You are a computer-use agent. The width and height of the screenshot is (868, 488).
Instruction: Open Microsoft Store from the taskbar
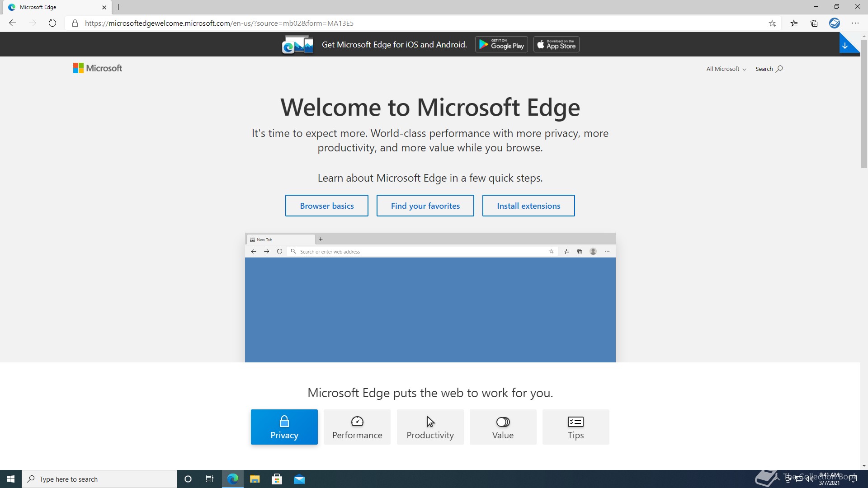(x=277, y=479)
